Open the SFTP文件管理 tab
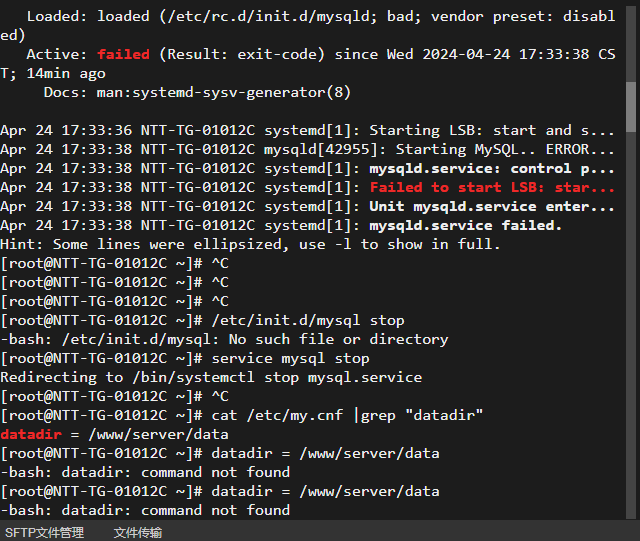The height and width of the screenshot is (541, 640). tap(44, 532)
